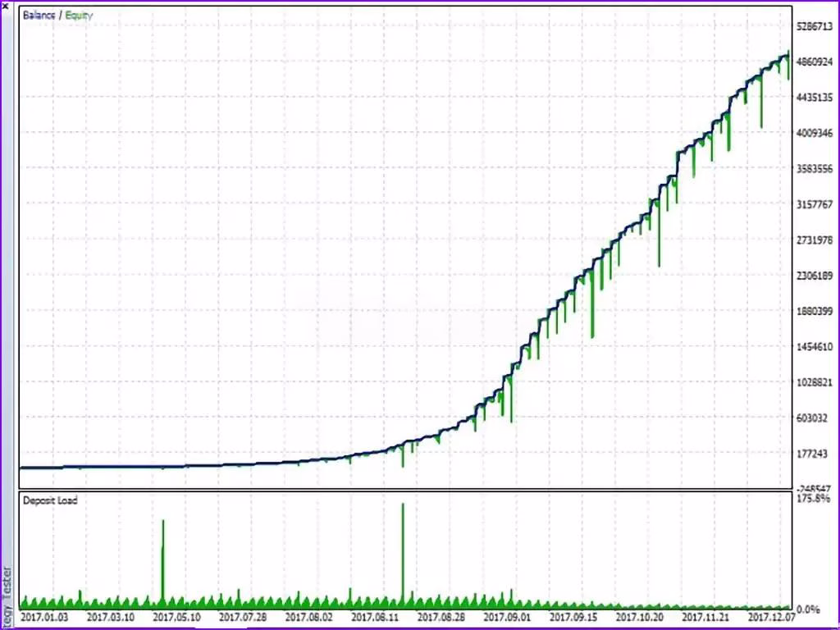Select the 2017.01.03 date label
The image size is (840, 630).
click(x=44, y=617)
